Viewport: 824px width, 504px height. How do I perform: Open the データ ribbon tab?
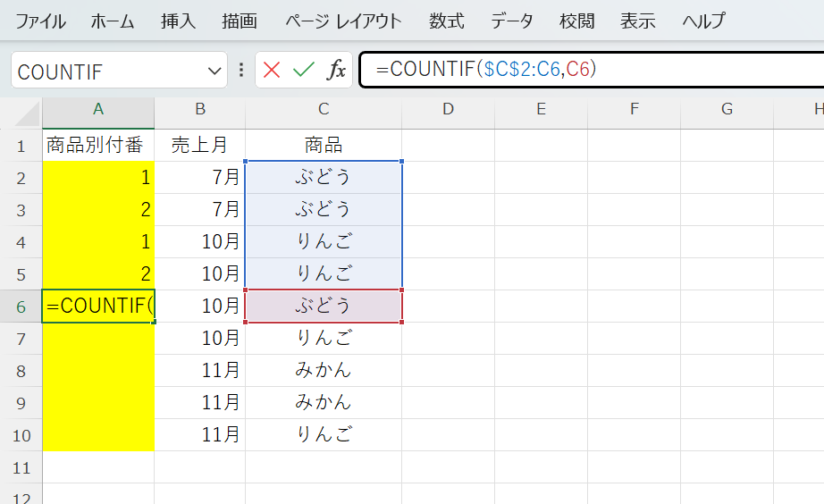(512, 21)
